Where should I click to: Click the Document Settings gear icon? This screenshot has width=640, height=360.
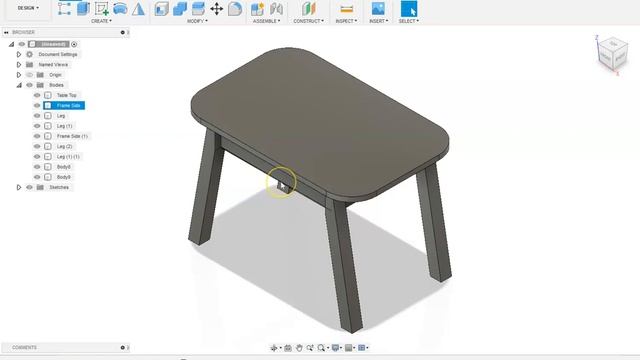(x=29, y=54)
